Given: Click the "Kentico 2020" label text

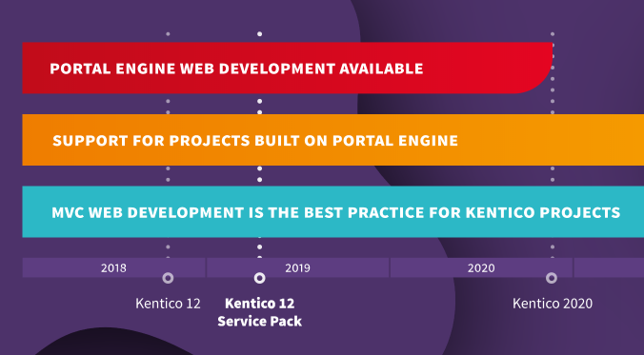Looking at the screenshot, I should point(553,304).
